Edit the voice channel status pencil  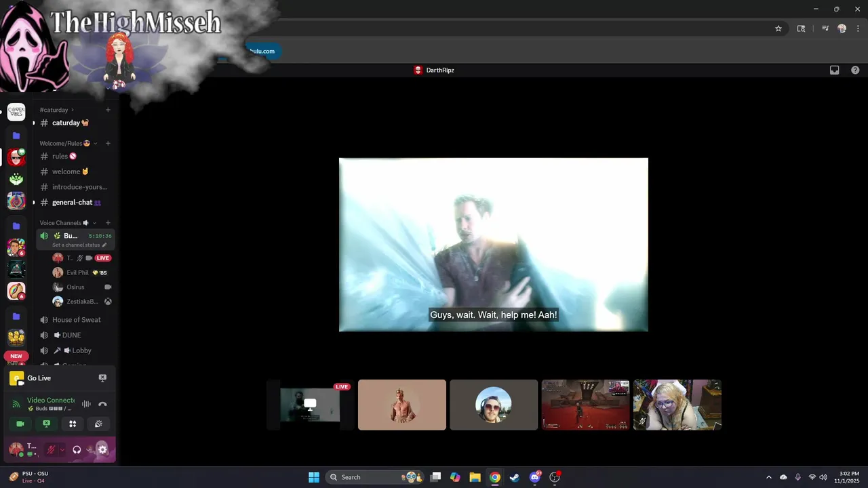[104, 245]
